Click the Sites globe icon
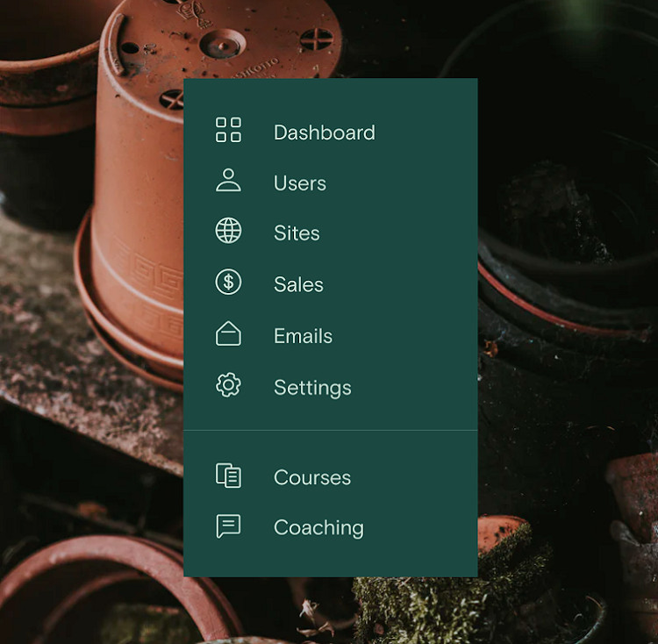 [x=228, y=231]
